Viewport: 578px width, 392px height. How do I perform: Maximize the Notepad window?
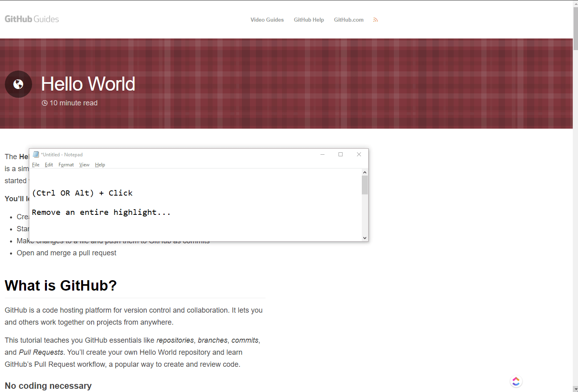(341, 154)
